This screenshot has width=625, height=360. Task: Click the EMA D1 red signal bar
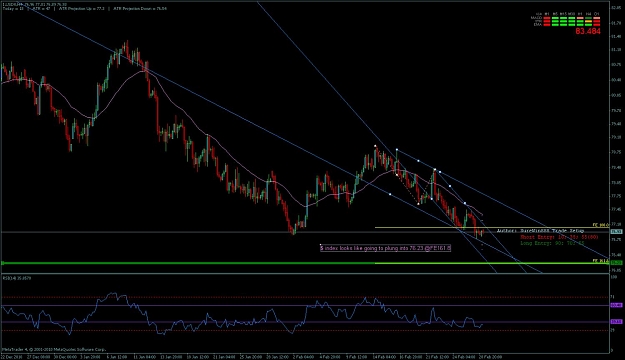(597, 25)
